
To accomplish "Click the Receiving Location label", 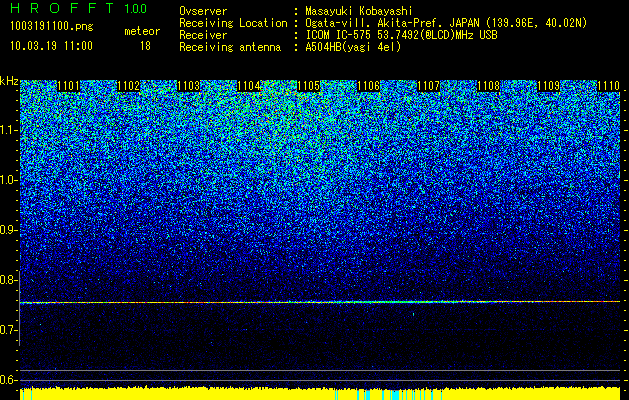I will pyautogui.click(x=233, y=23).
